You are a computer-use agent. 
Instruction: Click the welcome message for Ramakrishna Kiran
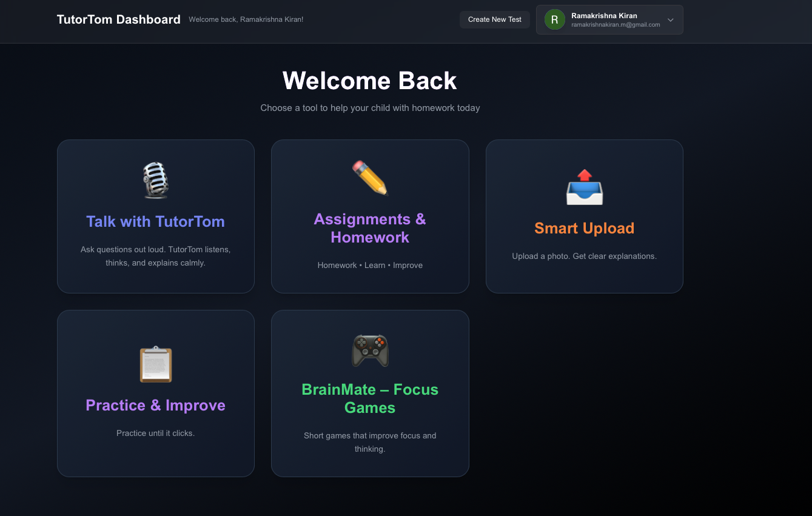click(246, 19)
